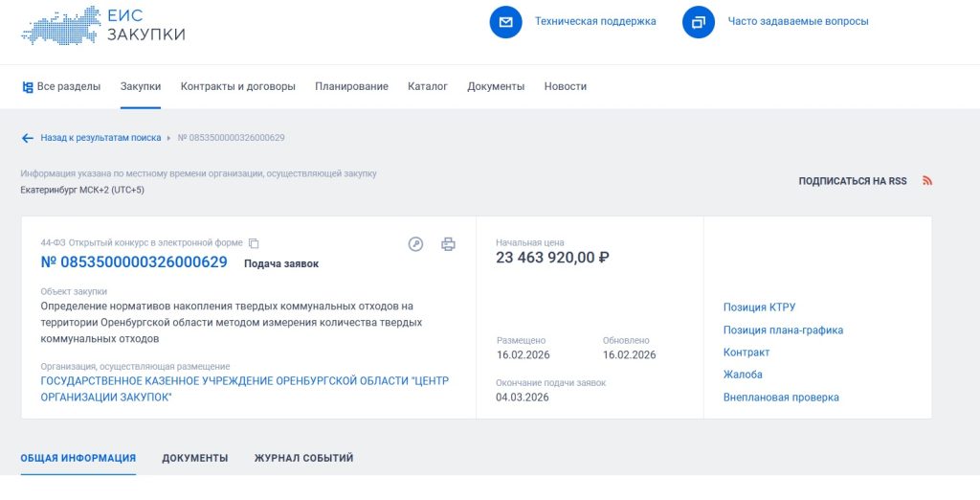Open the Все разделы menu
The image size is (980, 500).
(61, 86)
